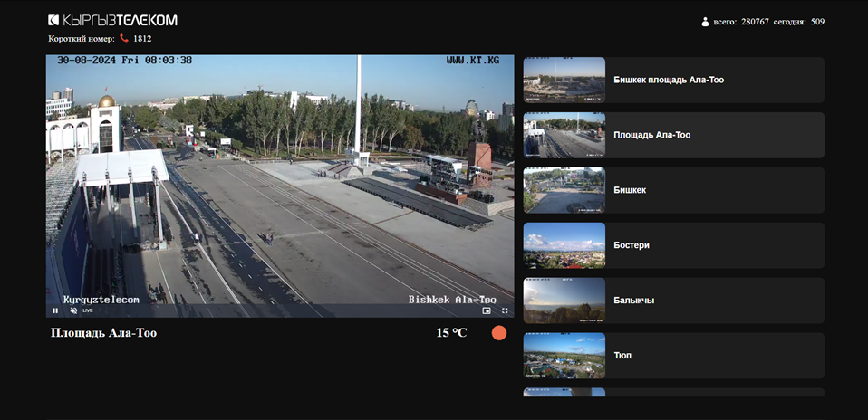868x420 pixels.
Task: Click the total visitors value 280767
Action: [755, 22]
